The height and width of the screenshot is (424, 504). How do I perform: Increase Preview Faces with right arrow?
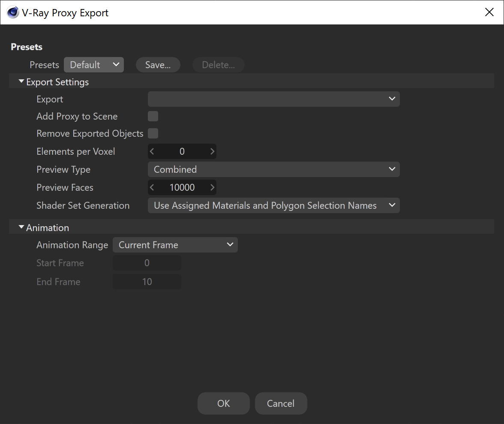point(212,187)
